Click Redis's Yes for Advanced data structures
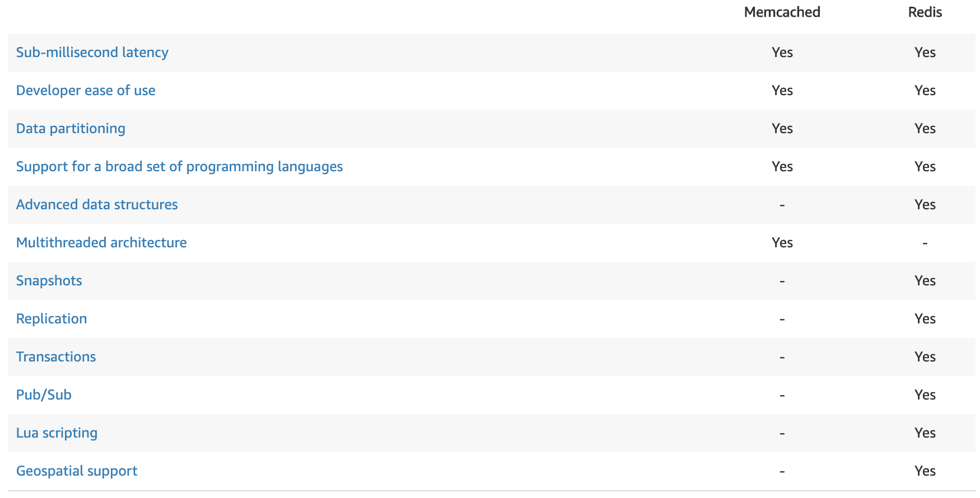980x498 pixels. point(925,204)
